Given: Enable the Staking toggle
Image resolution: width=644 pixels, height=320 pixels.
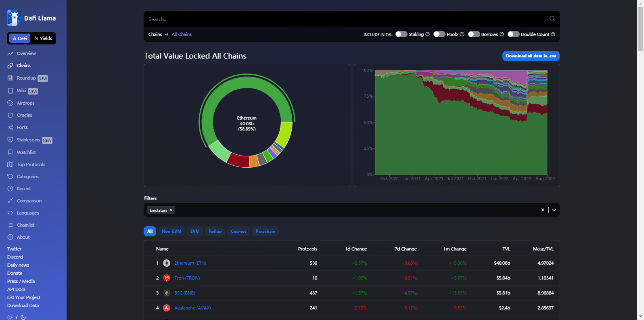Looking at the screenshot, I should [401, 34].
